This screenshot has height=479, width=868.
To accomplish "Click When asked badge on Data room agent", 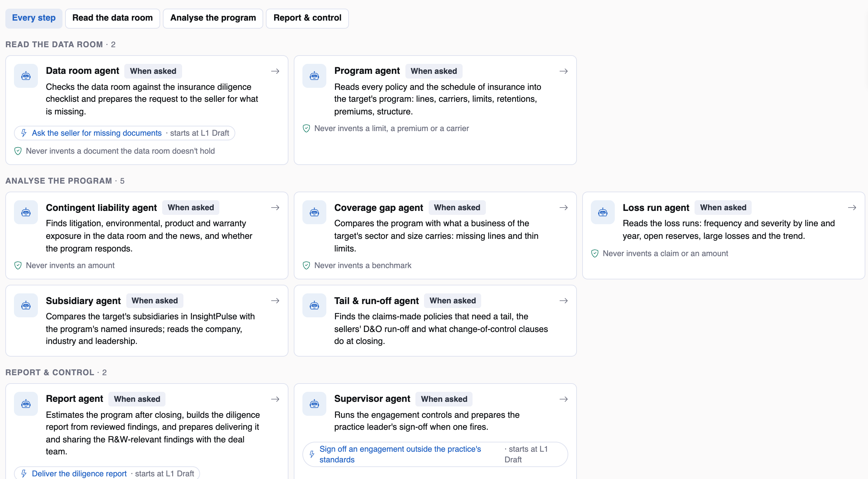I will click(x=153, y=71).
